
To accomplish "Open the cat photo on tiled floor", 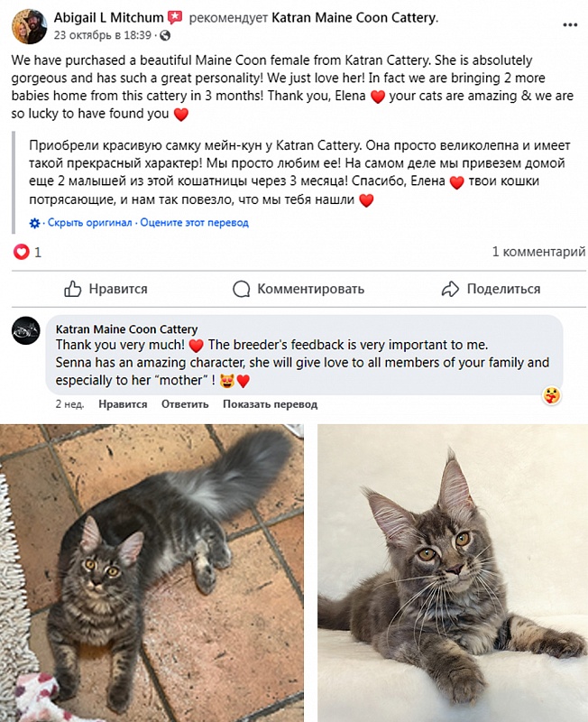I will 152,573.
